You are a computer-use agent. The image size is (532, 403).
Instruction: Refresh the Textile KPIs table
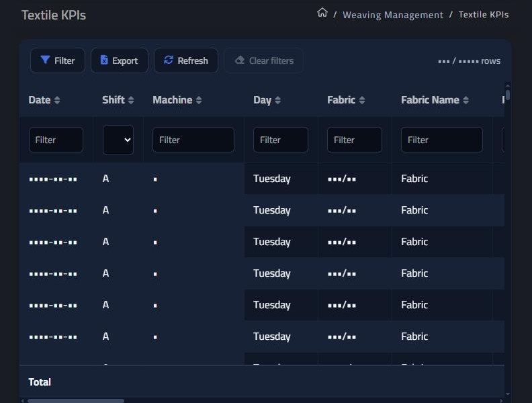pyautogui.click(x=186, y=60)
